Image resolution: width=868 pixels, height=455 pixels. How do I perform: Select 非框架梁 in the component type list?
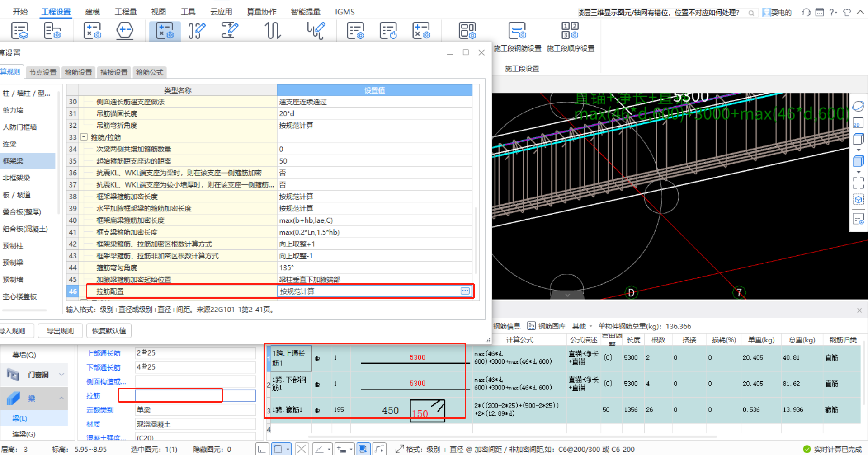tap(28, 178)
